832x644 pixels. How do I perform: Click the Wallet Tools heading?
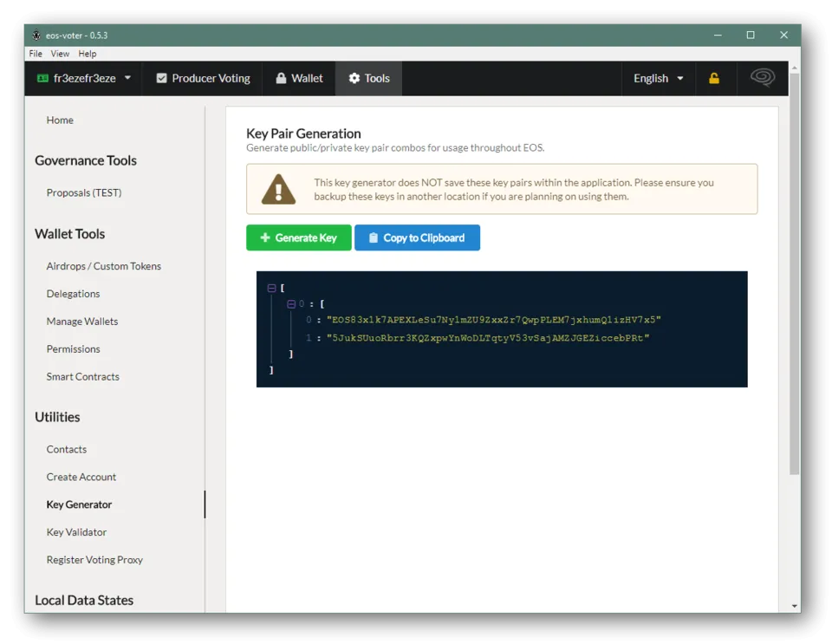pyautogui.click(x=70, y=234)
